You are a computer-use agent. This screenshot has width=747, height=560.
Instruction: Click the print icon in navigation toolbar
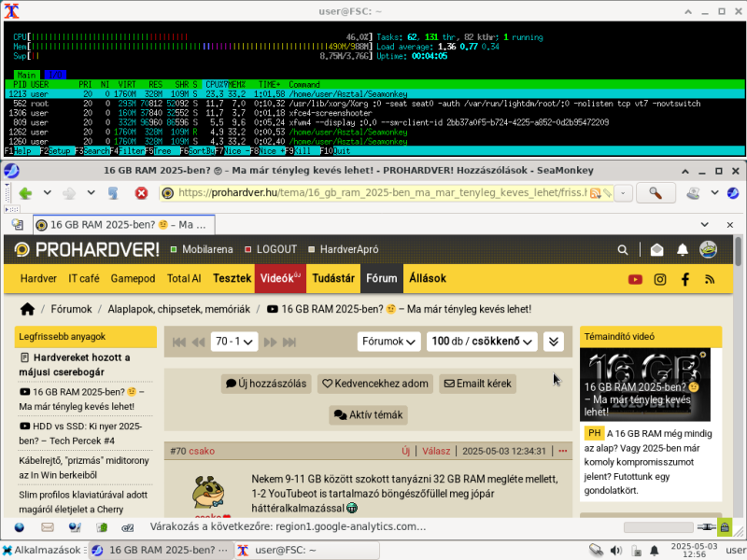(693, 193)
